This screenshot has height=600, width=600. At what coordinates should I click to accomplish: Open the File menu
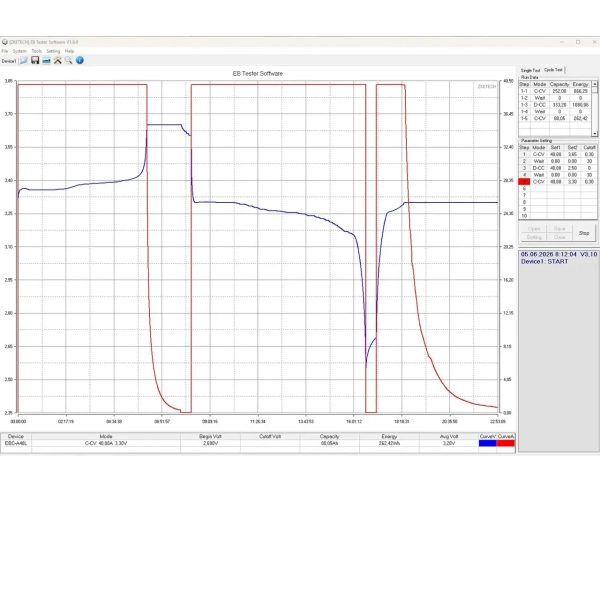(x=5, y=51)
